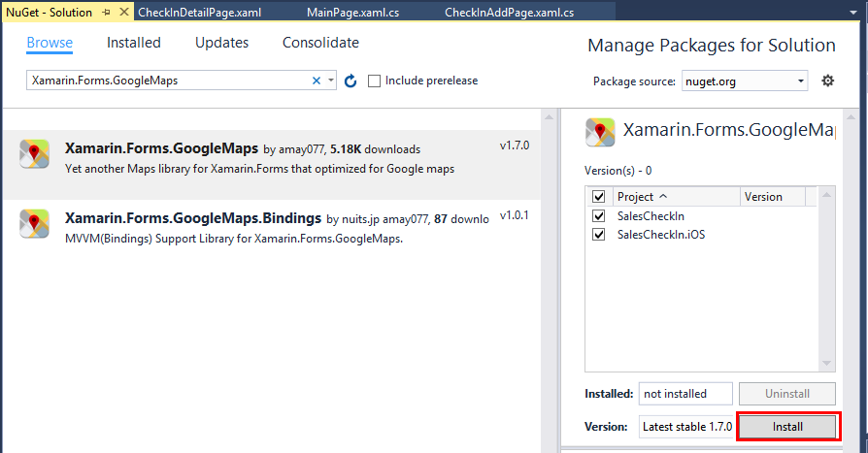Screen dimensions: 868x453
Task: Switch to CheckInAddPage.xaml.cs tab
Action: [510, 13]
